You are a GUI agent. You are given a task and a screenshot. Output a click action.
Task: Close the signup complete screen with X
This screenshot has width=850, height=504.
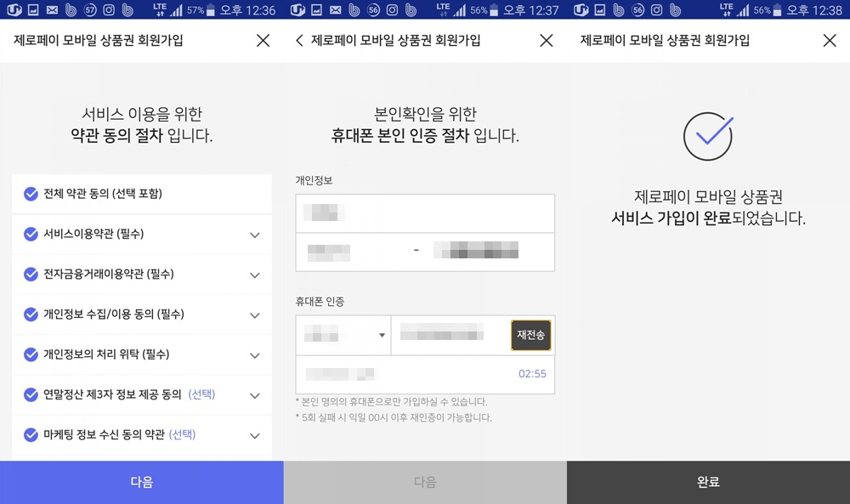tap(830, 40)
